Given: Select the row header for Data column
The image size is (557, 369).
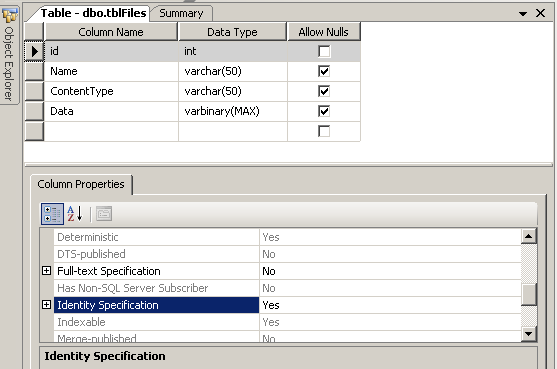Looking at the screenshot, I should 34,111.
